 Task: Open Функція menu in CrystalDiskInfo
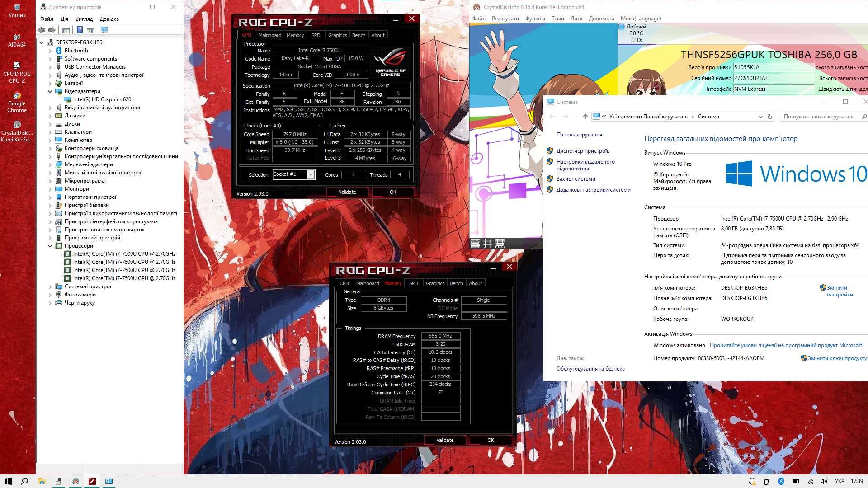(535, 19)
